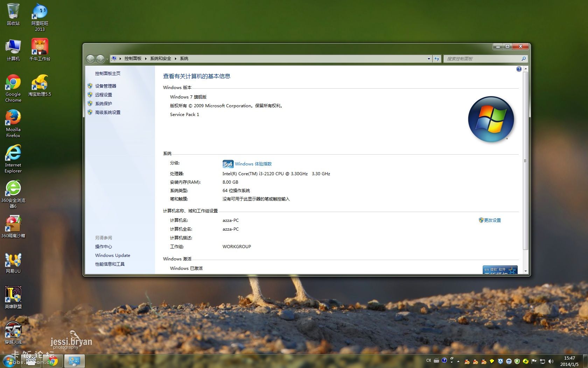Image resolution: width=588 pixels, height=368 pixels.
Task: Open the Windows Start orb
Action: click(x=9, y=361)
